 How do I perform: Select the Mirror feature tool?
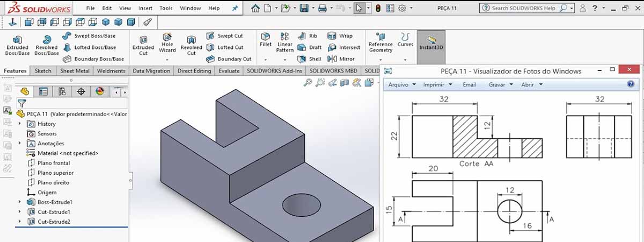point(341,59)
